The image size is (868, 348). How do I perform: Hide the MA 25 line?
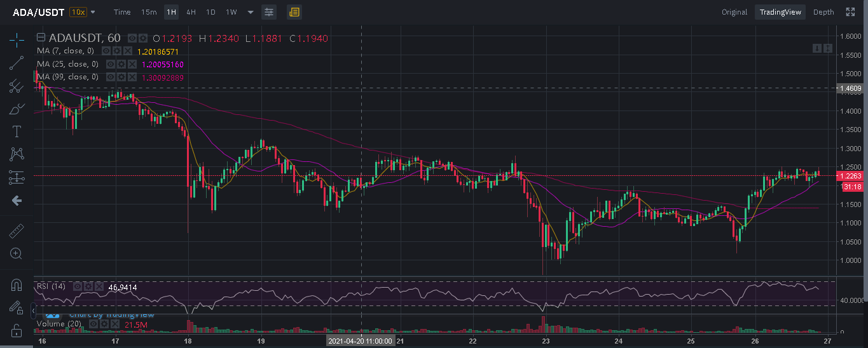coord(111,64)
